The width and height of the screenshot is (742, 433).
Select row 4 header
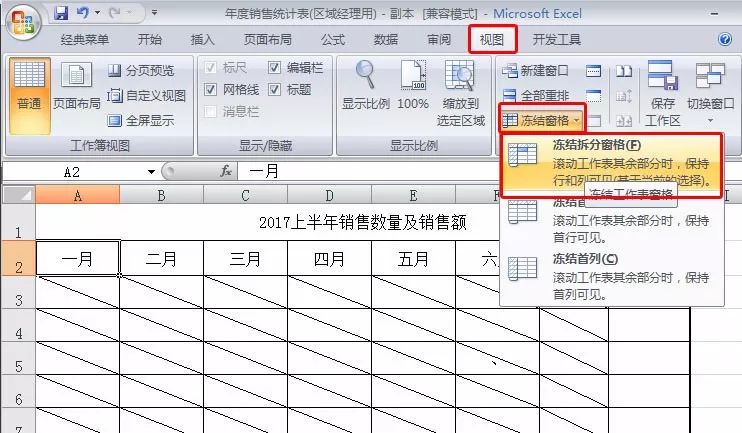(x=18, y=326)
